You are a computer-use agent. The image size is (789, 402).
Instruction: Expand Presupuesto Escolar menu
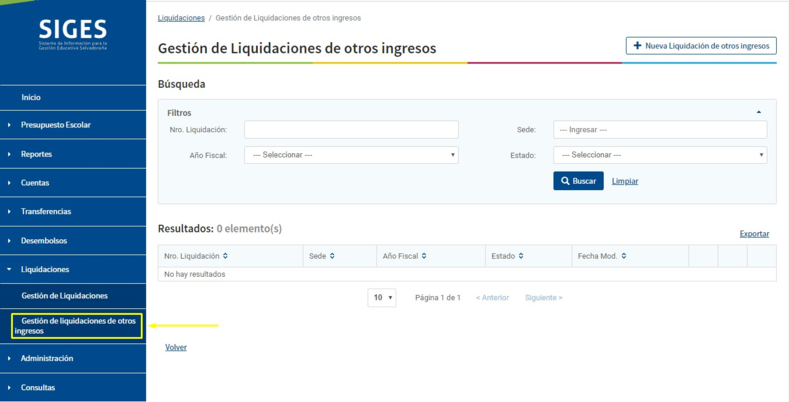(x=56, y=125)
